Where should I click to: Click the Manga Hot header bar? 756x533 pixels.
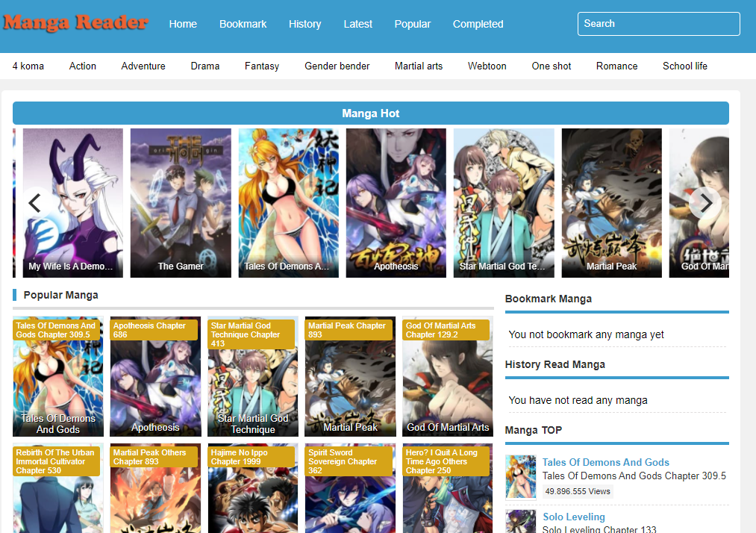[371, 113]
